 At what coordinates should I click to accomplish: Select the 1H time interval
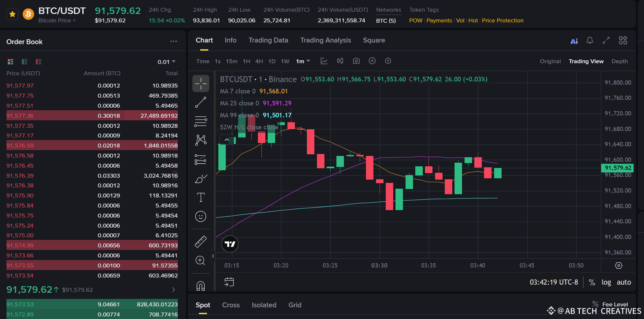[x=247, y=61]
